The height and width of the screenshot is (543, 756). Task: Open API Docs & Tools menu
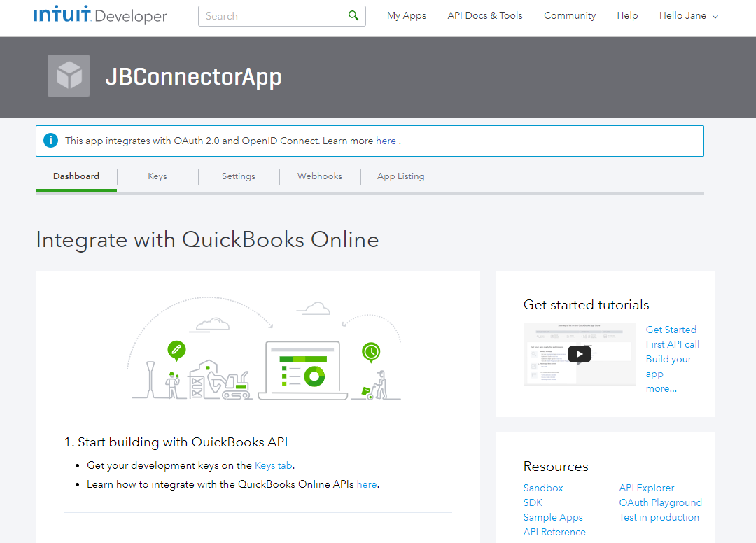(x=485, y=15)
